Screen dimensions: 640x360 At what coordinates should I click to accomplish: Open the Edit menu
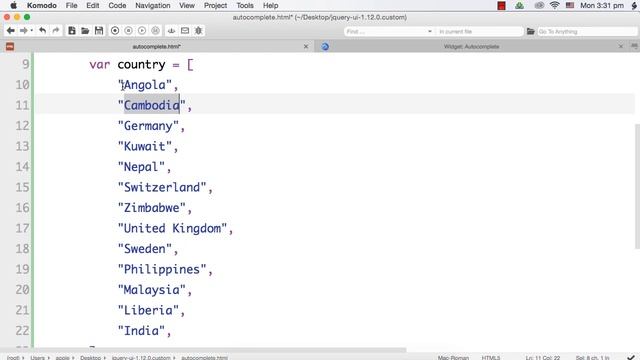(93, 5)
